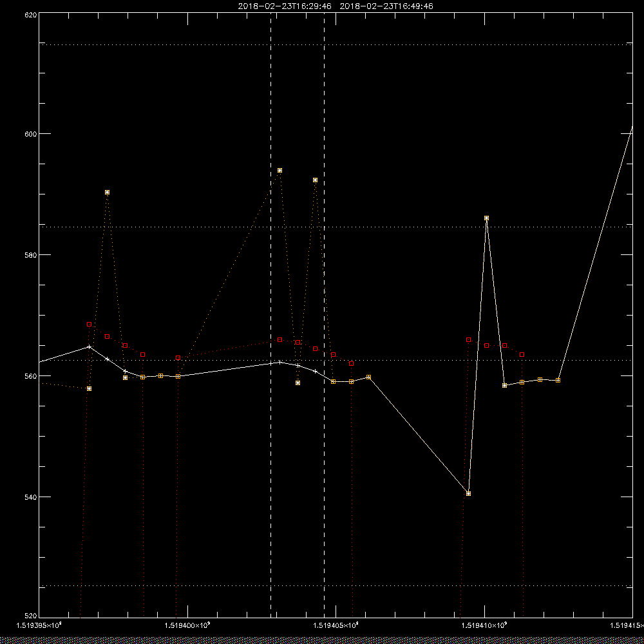Click the right dashed vertical time marker
Image resolution: width=644 pixels, height=644 pixels.
(x=324, y=315)
